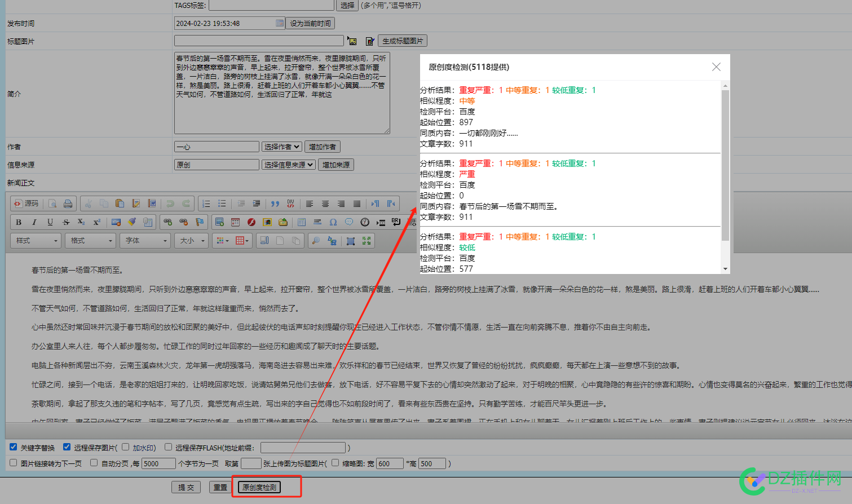The height and width of the screenshot is (504, 852).
Task: Open 格式 format dropdown
Action: pyautogui.click(x=90, y=241)
